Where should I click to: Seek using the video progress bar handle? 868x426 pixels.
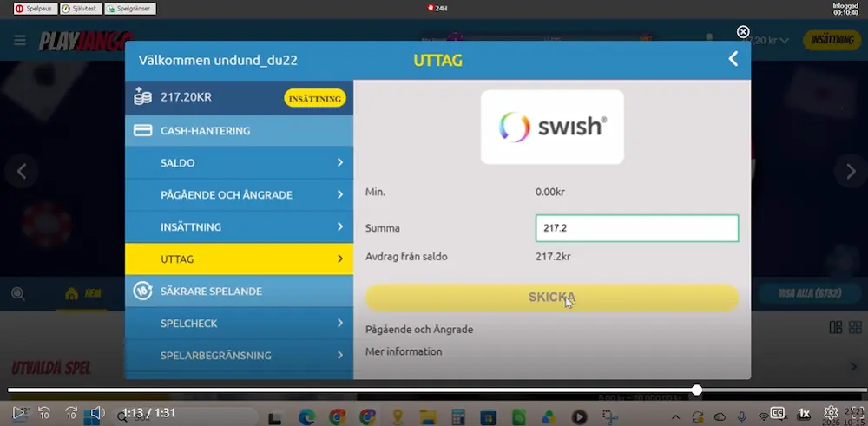(697, 390)
